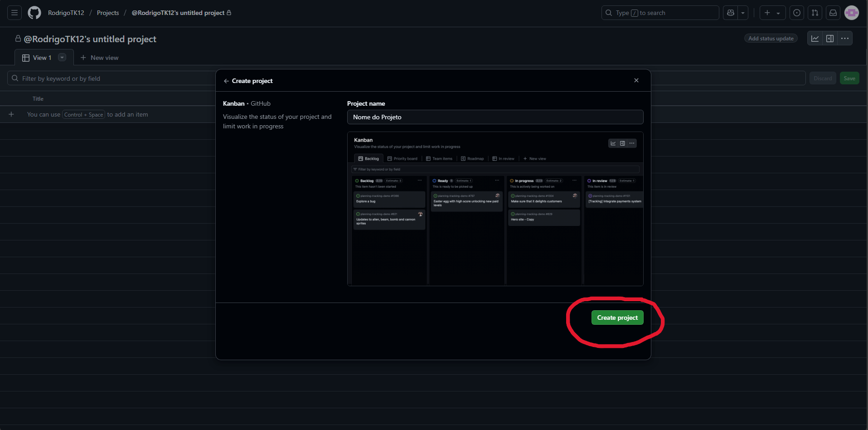868x430 pixels.
Task: Add a New view tab
Action: click(x=99, y=58)
